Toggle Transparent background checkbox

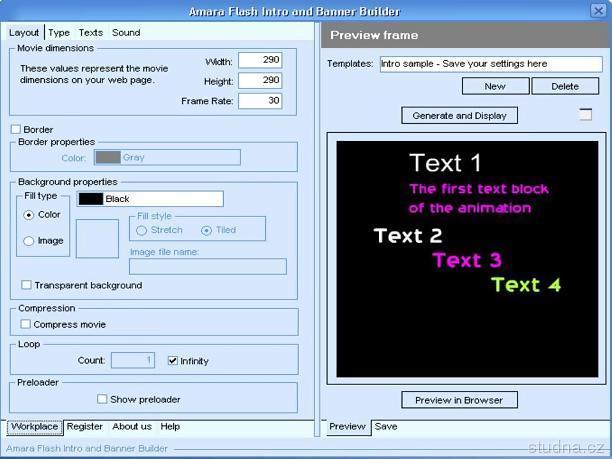coord(27,285)
